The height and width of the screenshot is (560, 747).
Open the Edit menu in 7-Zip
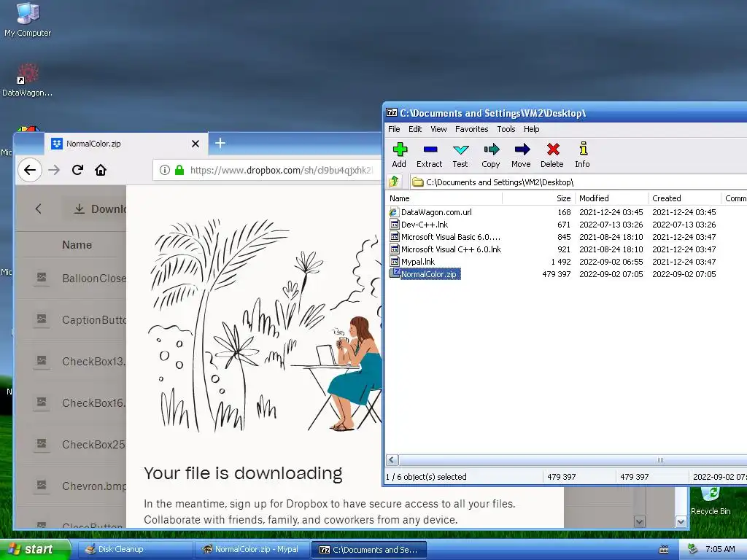coord(415,129)
